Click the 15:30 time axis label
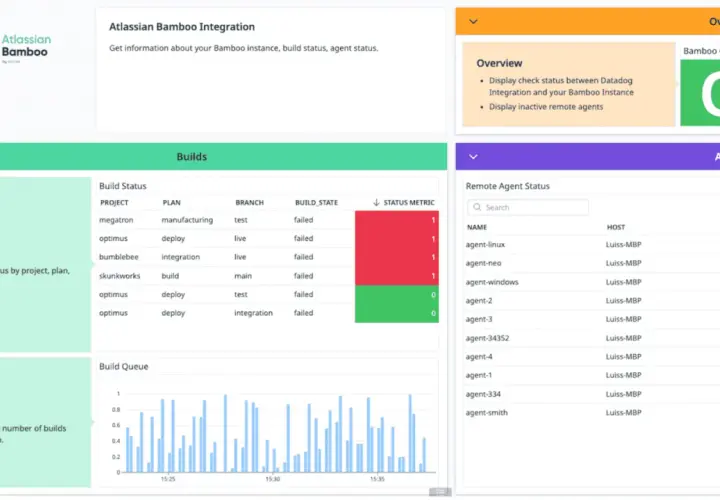 pyautogui.click(x=272, y=479)
